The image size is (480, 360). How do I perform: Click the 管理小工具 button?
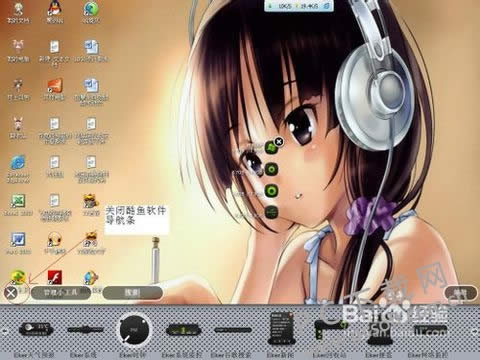click(61, 293)
